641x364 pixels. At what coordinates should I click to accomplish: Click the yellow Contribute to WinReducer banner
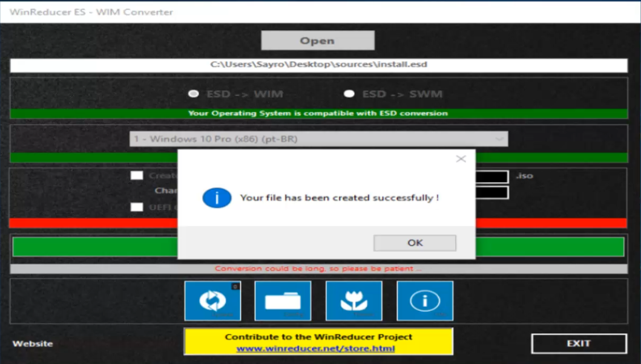318,337
